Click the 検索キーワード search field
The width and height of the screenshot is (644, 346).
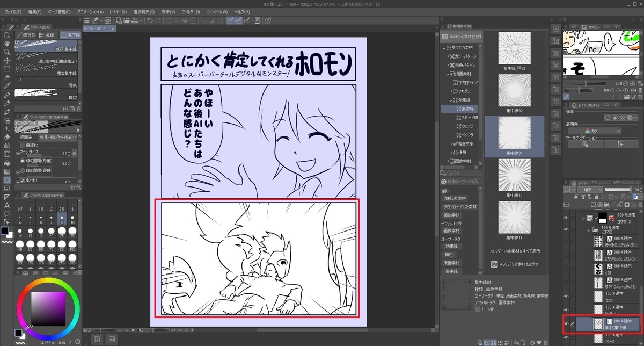click(462, 182)
